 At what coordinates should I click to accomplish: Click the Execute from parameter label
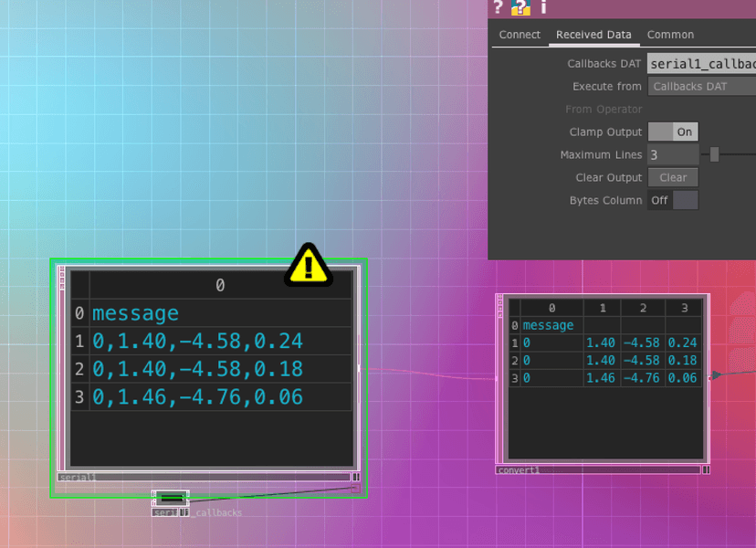point(607,87)
